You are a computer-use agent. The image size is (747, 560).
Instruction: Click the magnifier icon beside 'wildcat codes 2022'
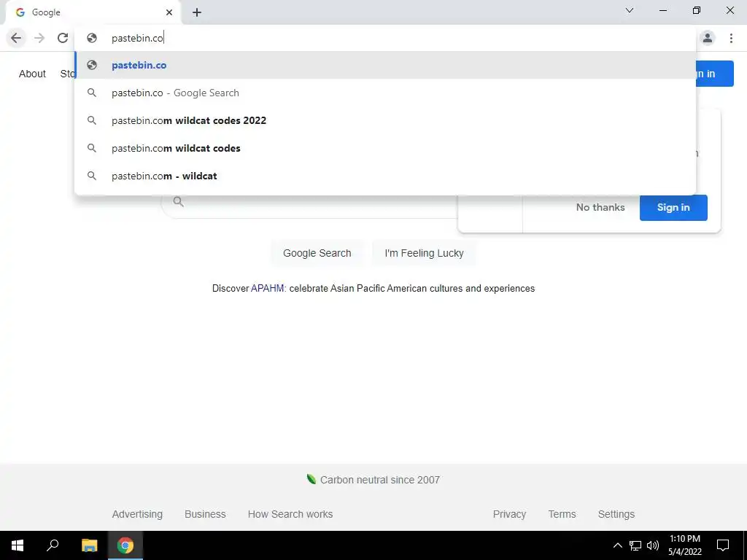pos(92,120)
